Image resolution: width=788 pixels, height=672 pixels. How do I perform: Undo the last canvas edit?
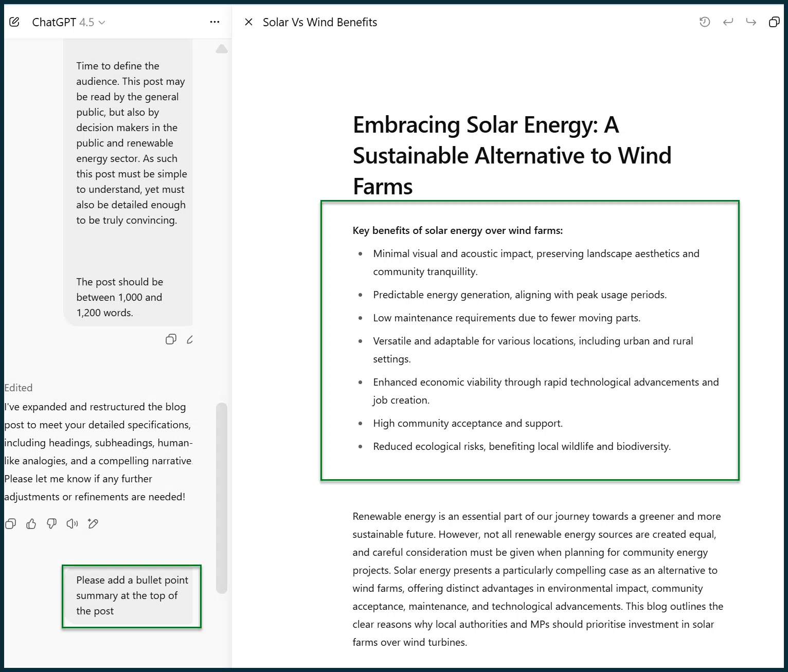coord(728,22)
